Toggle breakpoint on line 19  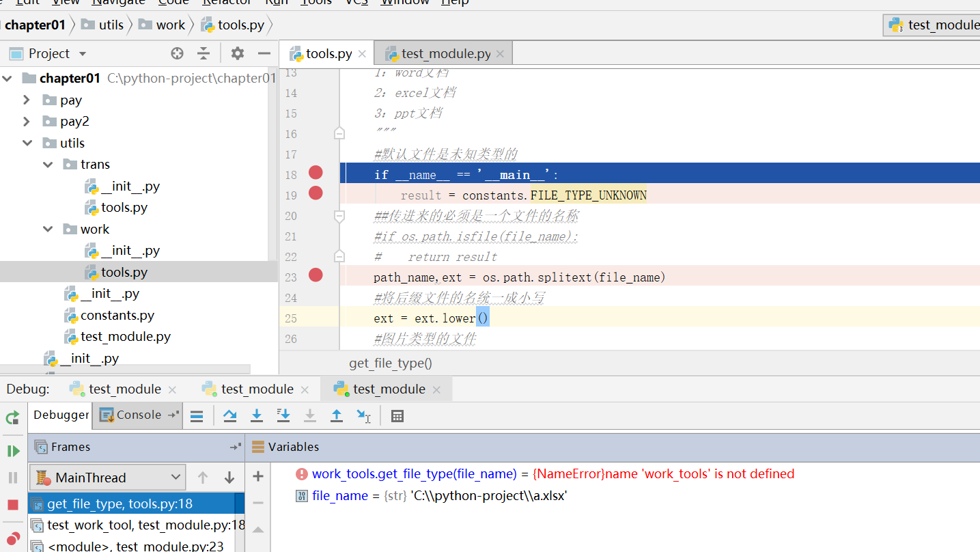(x=316, y=193)
